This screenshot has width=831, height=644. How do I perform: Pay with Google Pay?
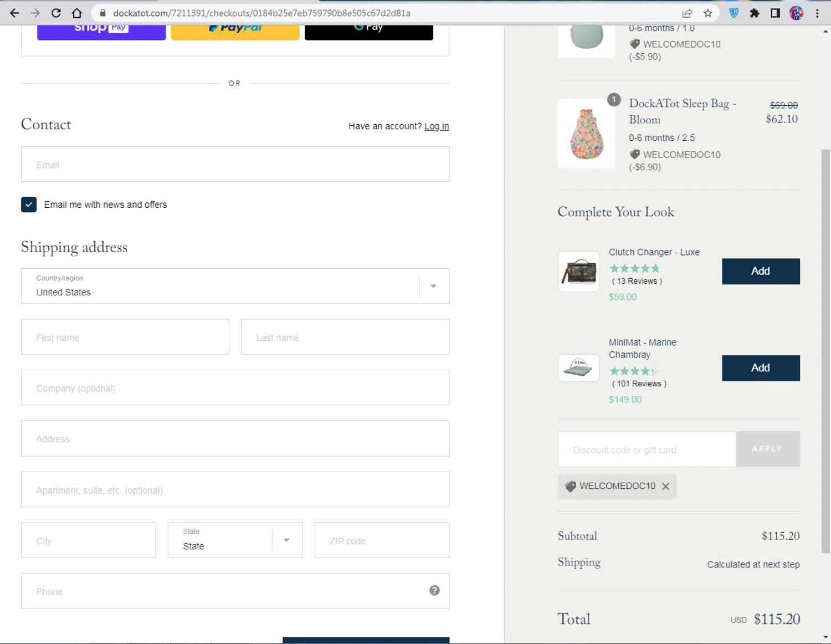tap(369, 32)
